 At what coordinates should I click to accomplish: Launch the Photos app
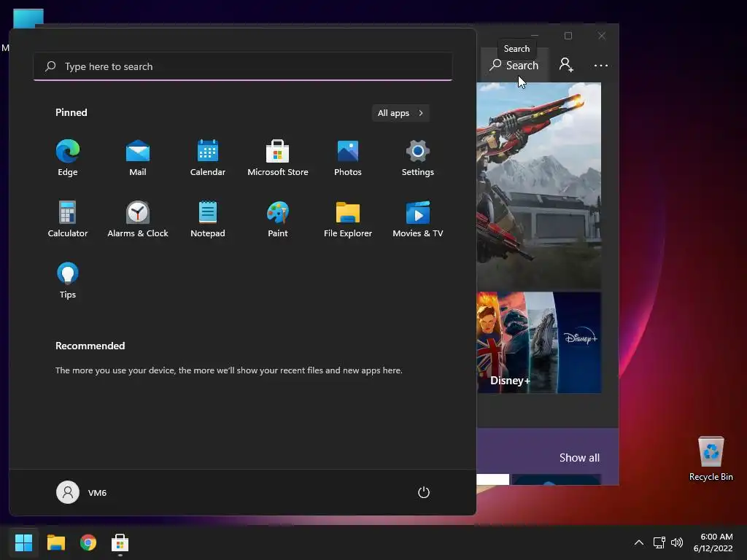348,158
